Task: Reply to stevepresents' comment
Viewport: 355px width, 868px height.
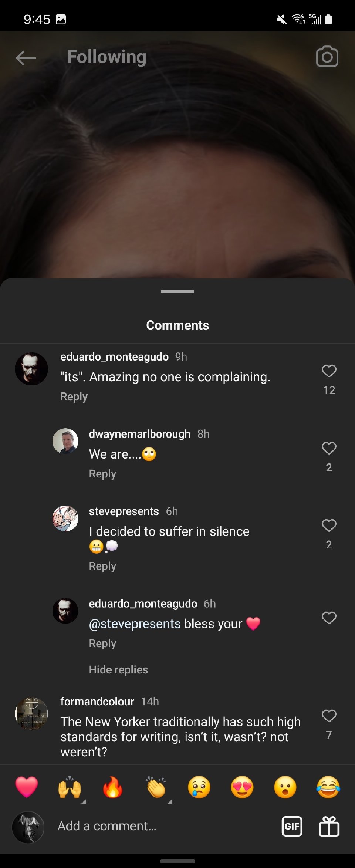Action: click(102, 566)
